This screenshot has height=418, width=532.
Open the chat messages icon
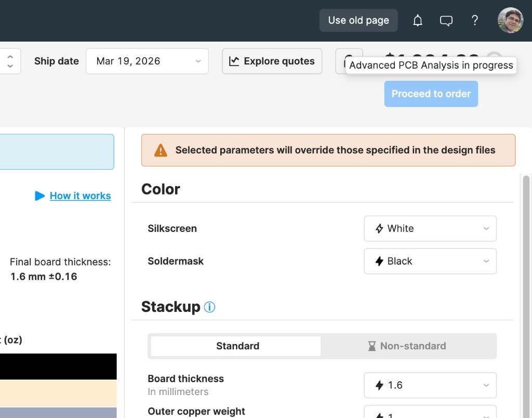click(446, 20)
